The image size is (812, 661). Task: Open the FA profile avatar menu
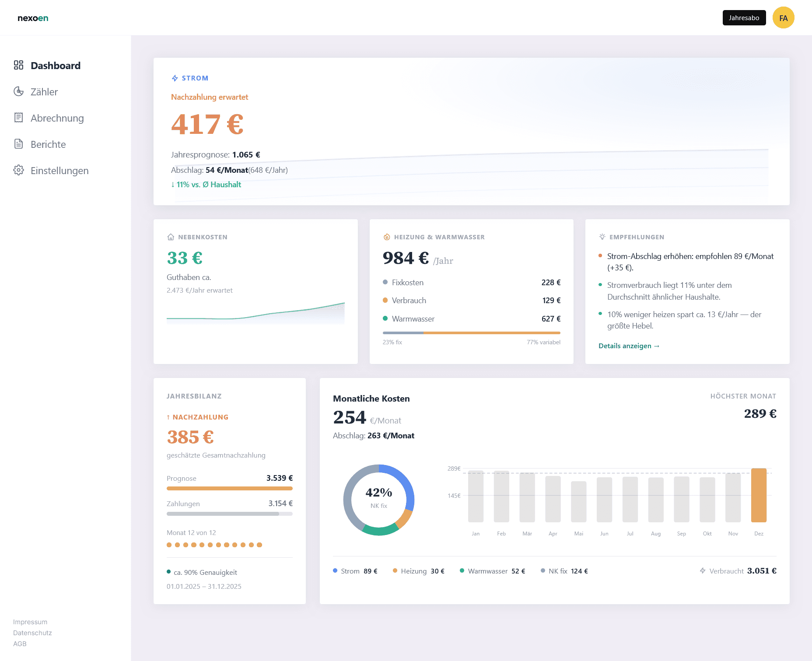(784, 17)
